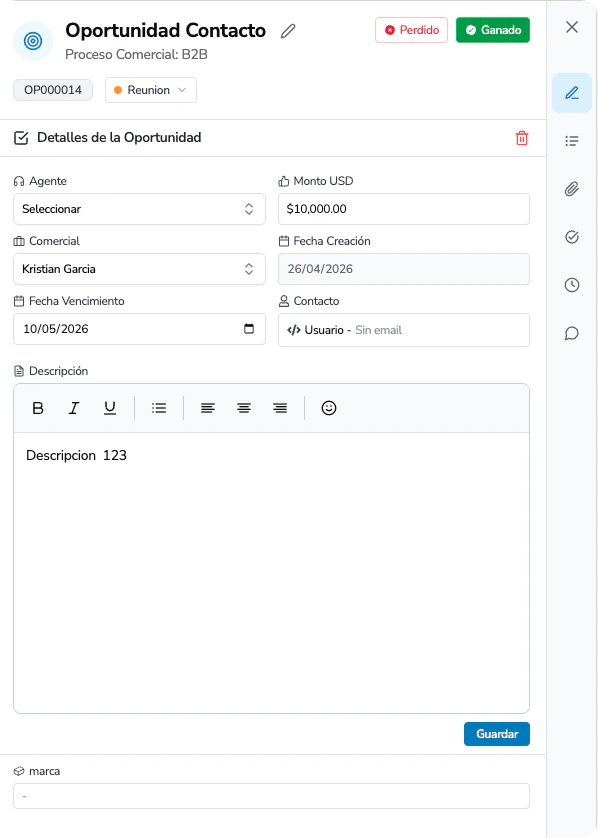The height and width of the screenshot is (838, 598).
Task: Delete the opportunity with the red trash icon
Action: click(x=522, y=138)
